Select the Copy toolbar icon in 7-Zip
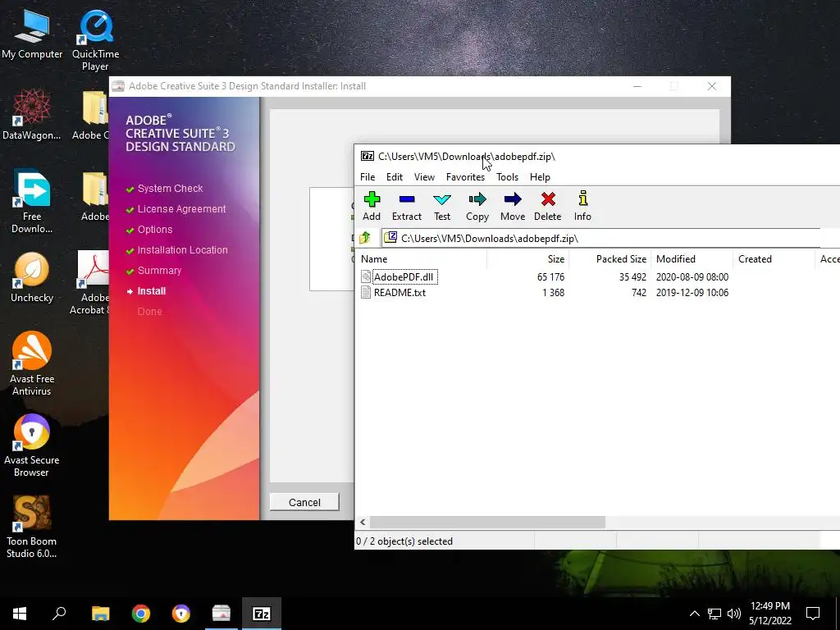Viewport: 840px width, 630px height. click(477, 206)
